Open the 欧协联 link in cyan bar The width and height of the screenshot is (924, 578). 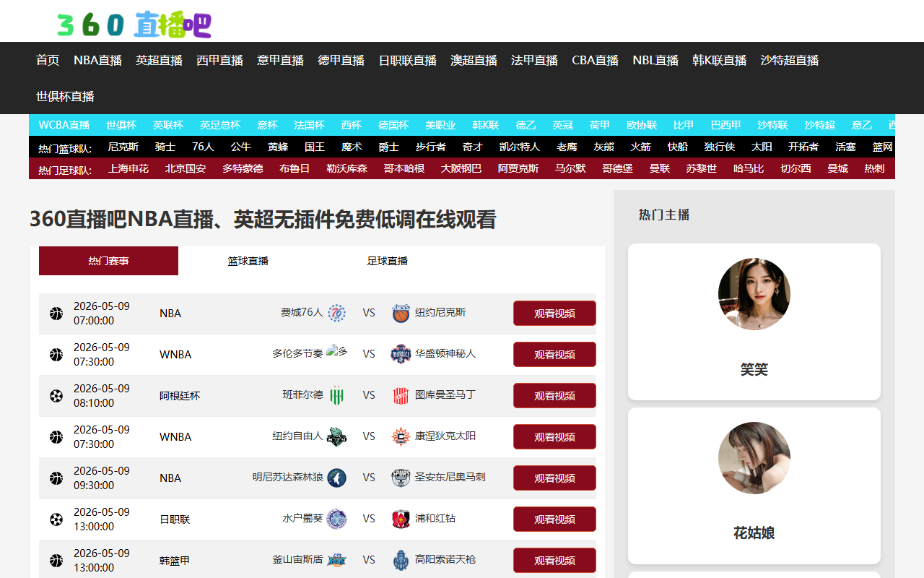[642, 125]
